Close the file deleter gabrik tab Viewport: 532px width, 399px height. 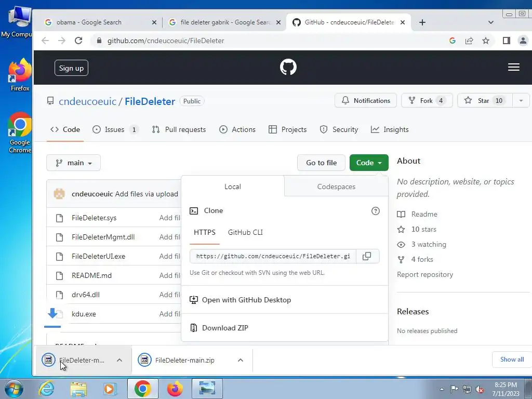coord(278,22)
